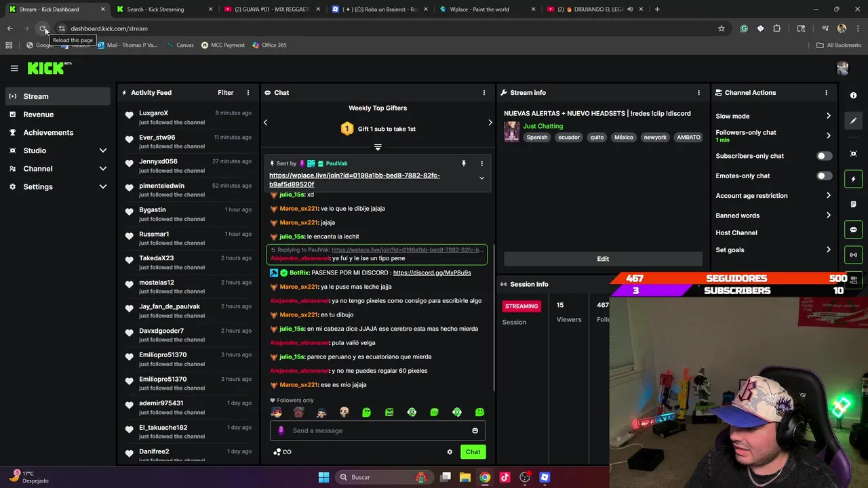
Task: Open Chrome from the Windows taskbar
Action: (485, 477)
